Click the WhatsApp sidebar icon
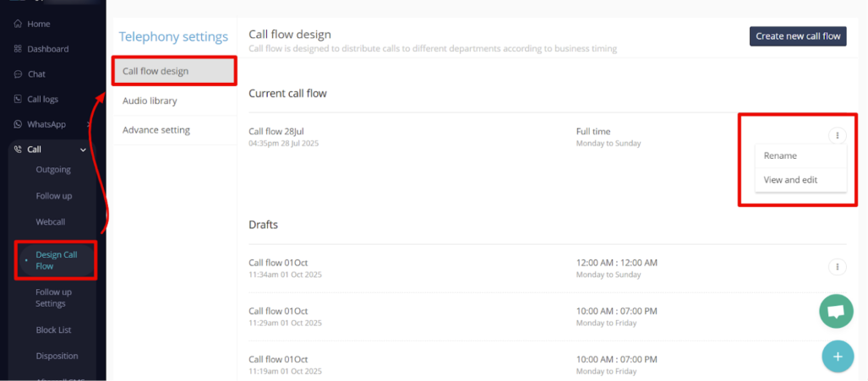 click(18, 124)
